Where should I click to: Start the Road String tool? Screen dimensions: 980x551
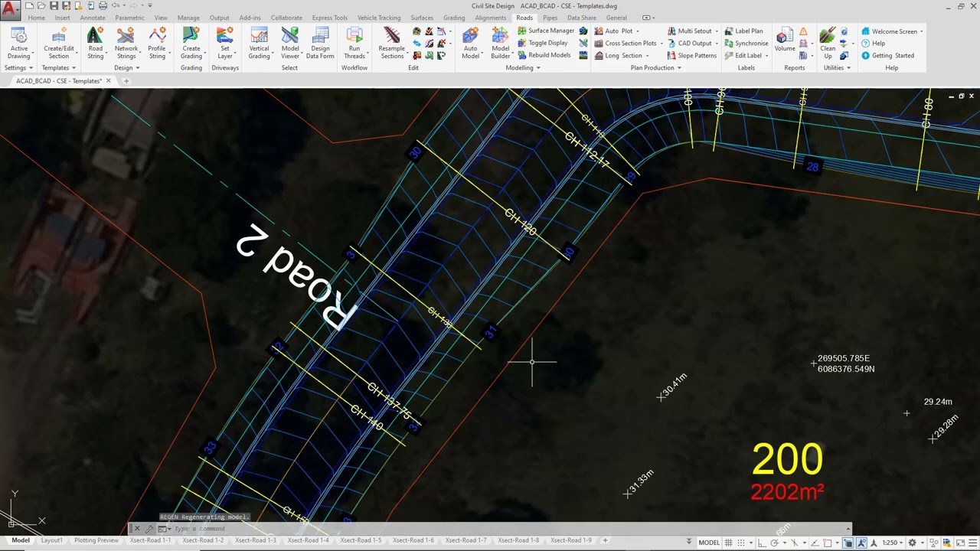(x=95, y=43)
